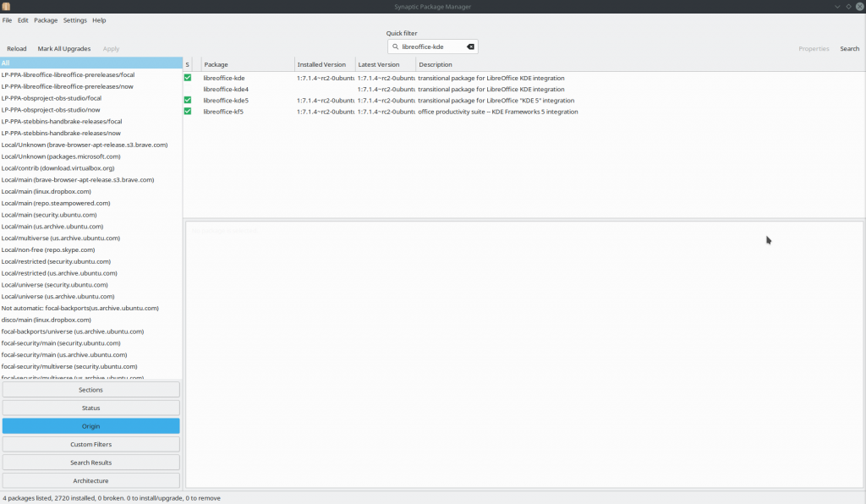Toggle the status checkbox for libreoffice-kf5
This screenshot has width=866, height=504.
coord(188,112)
